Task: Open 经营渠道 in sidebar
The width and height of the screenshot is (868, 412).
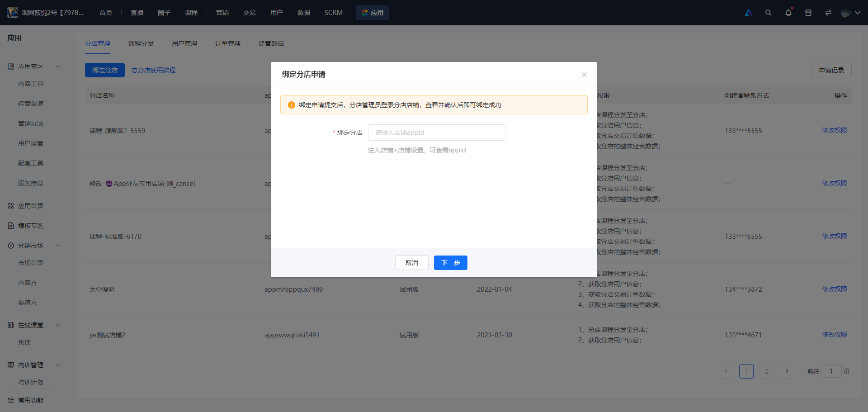Action: [x=31, y=104]
